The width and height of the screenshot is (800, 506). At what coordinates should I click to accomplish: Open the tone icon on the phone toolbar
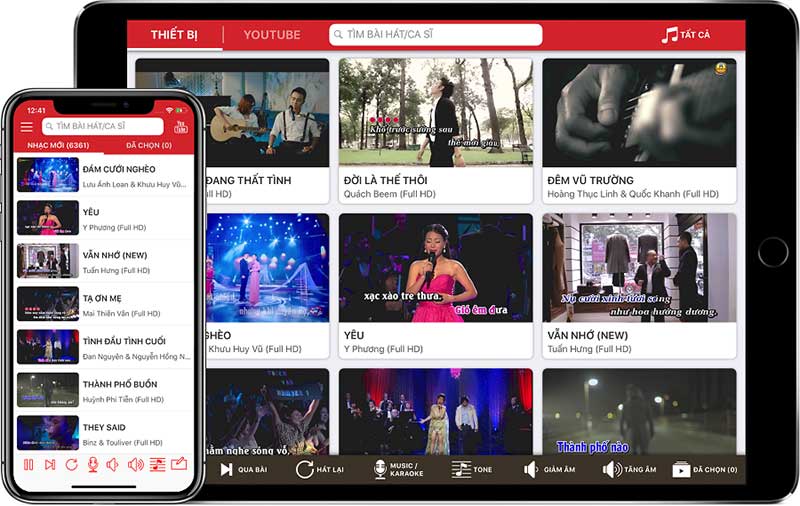click(157, 464)
